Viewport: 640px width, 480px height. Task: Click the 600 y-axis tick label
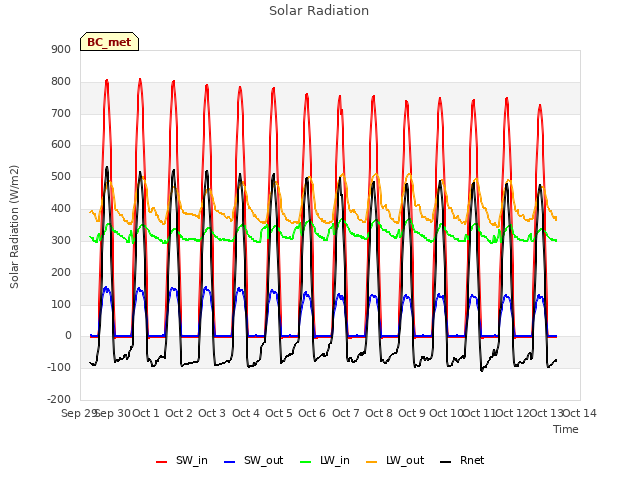(61, 144)
